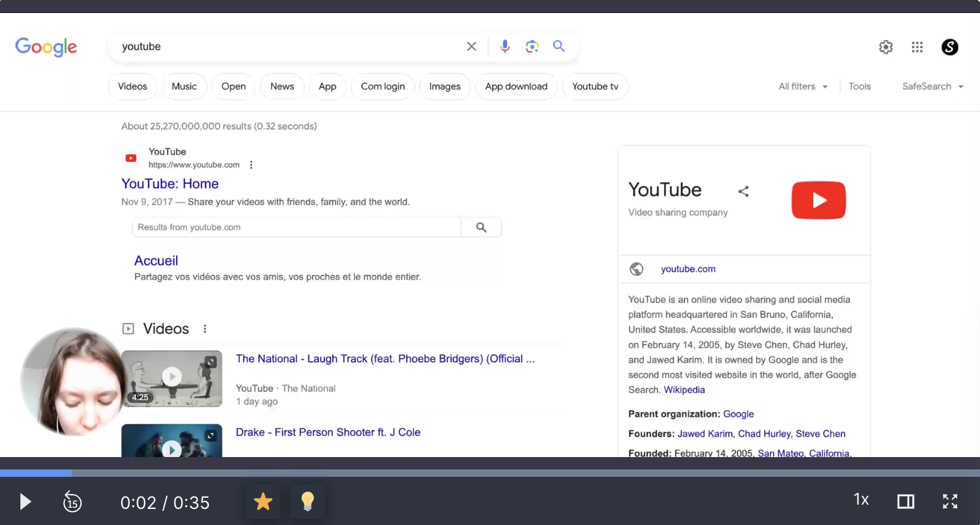The image size is (980, 525).
Task: Select the Youtube tv filter chip
Action: [595, 86]
